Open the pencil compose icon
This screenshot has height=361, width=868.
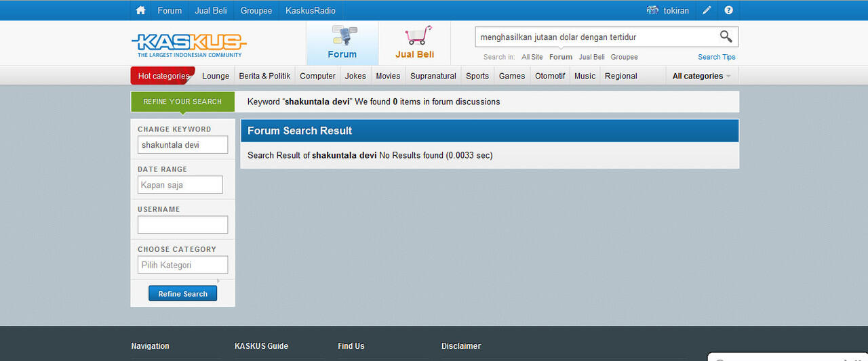pos(707,10)
